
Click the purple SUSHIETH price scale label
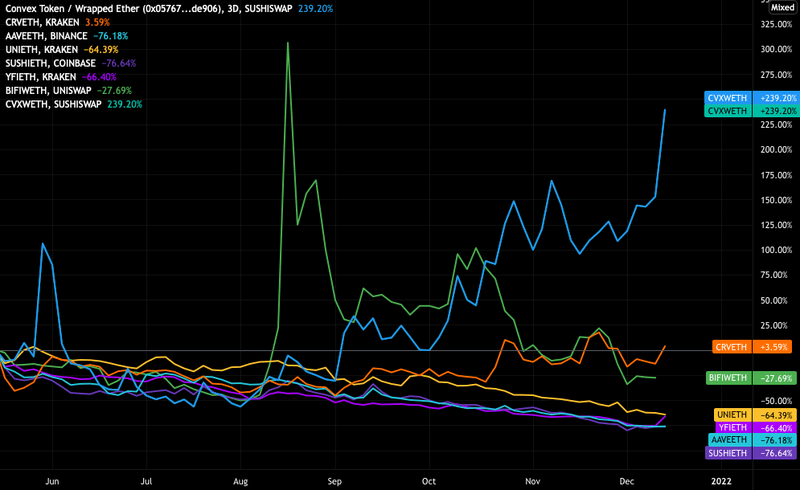tap(728, 453)
